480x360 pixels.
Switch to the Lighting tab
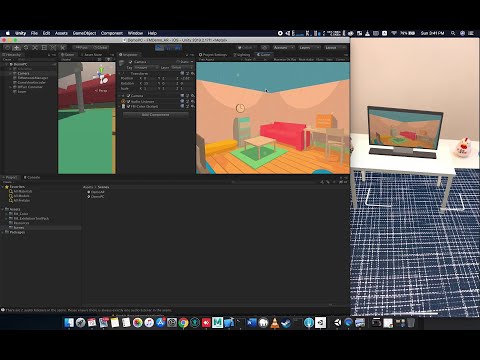(x=242, y=55)
